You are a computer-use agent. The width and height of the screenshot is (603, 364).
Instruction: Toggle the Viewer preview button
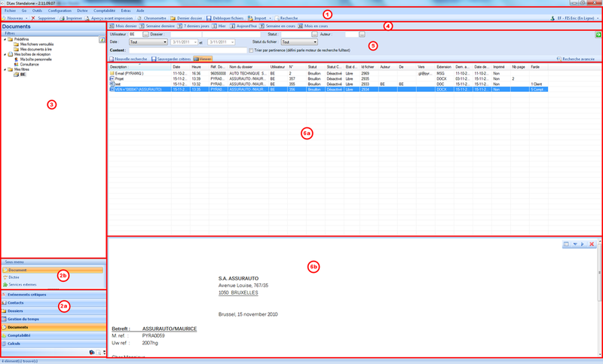click(x=201, y=58)
